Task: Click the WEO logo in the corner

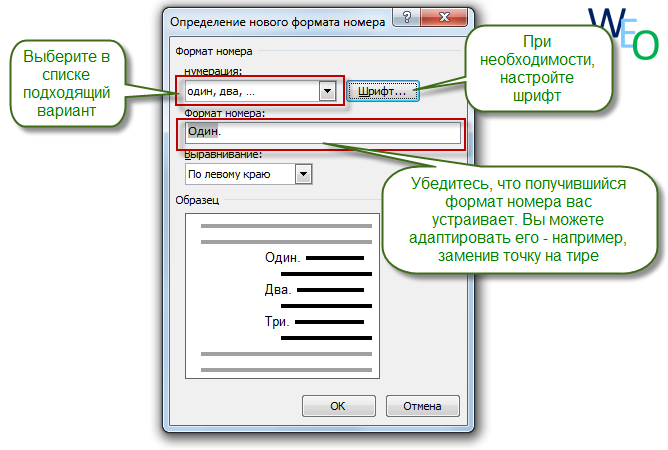Action: pos(624,34)
